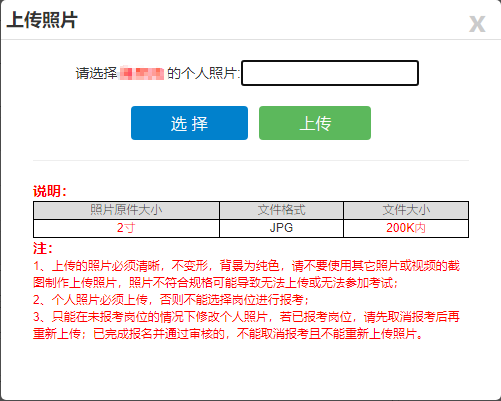This screenshot has height=401, width=501.
Task: Click the 请选择 label text
Action: [x=96, y=73]
